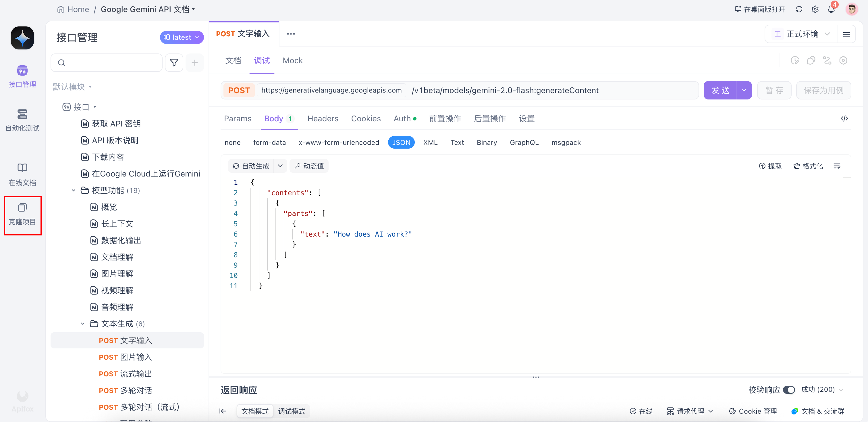Screen dimensions: 868x422
Task: Open the latest version dropdown
Action: click(181, 37)
